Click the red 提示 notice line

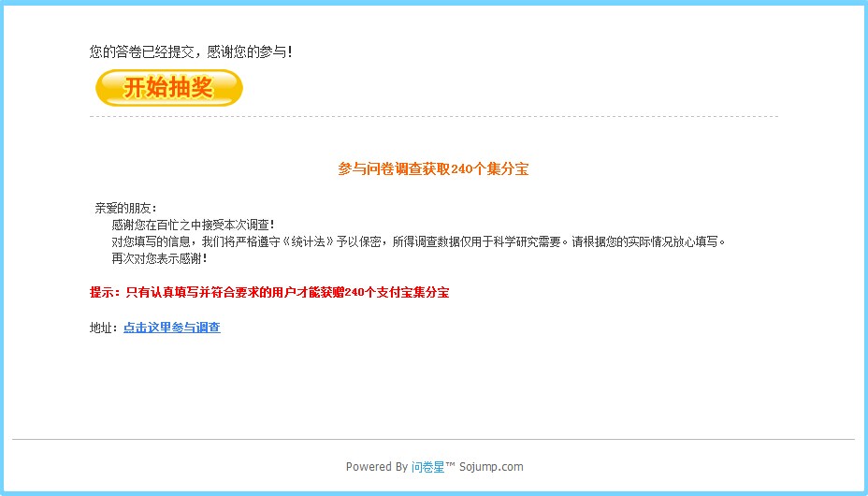tap(269, 292)
